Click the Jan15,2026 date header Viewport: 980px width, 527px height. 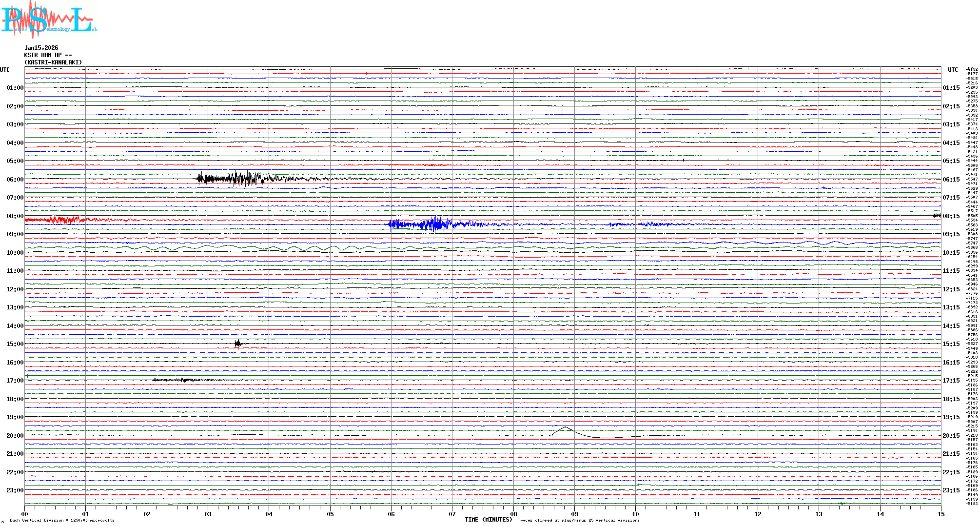[41, 48]
